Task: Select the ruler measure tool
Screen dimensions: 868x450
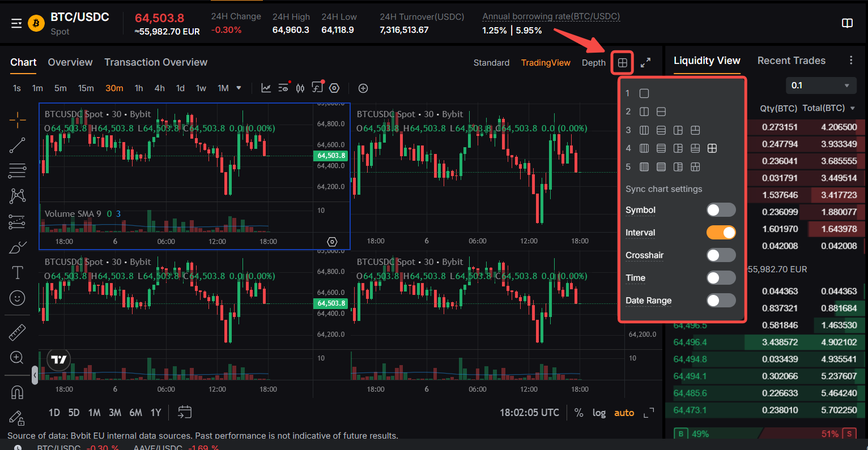Action: (18, 332)
